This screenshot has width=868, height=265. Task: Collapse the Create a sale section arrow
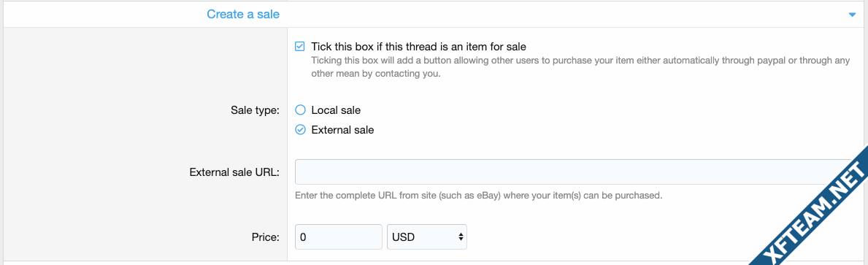(852, 15)
